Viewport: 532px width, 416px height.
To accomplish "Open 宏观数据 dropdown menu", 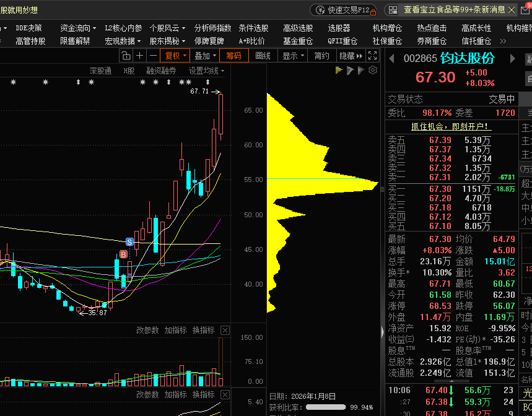I will click(x=123, y=41).
